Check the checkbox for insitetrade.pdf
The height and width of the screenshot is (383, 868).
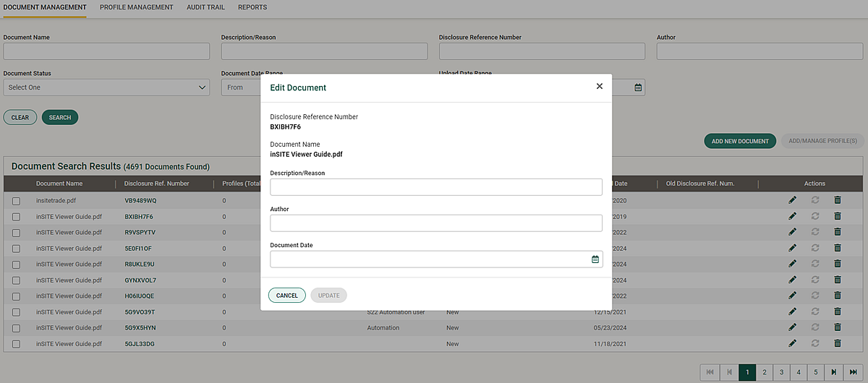[x=16, y=200]
